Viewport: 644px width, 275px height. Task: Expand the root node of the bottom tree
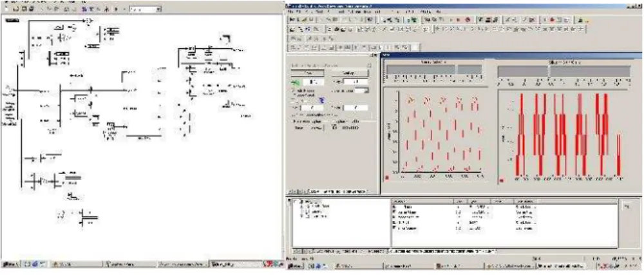click(x=296, y=202)
